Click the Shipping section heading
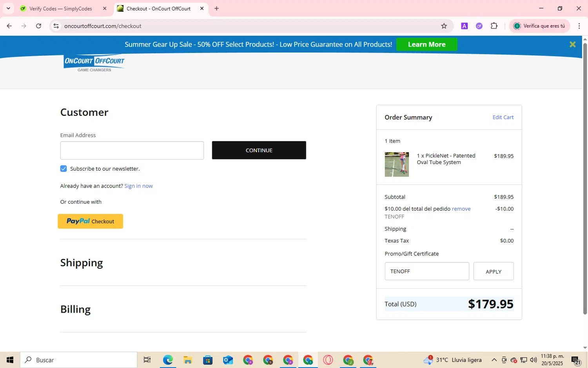The height and width of the screenshot is (368, 588). click(x=82, y=262)
